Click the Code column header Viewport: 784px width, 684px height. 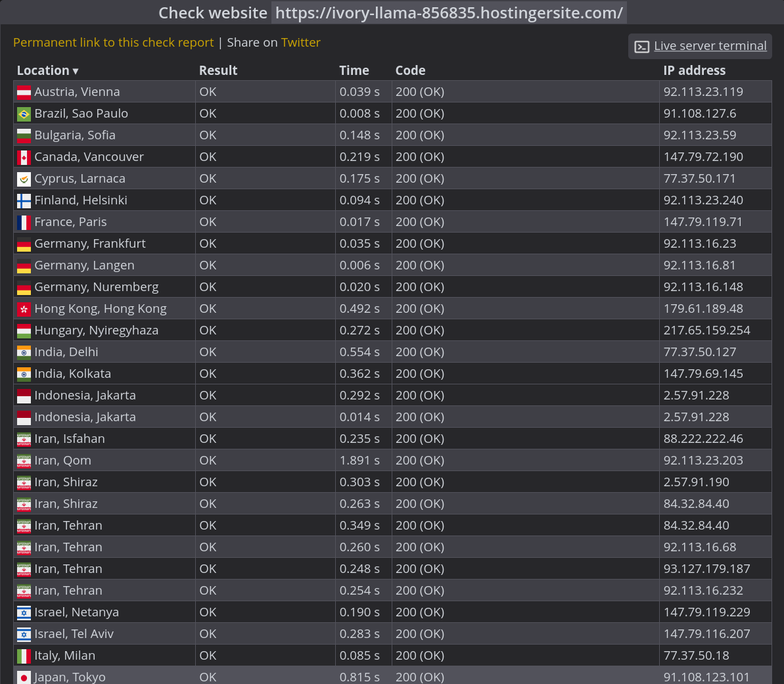click(x=411, y=70)
